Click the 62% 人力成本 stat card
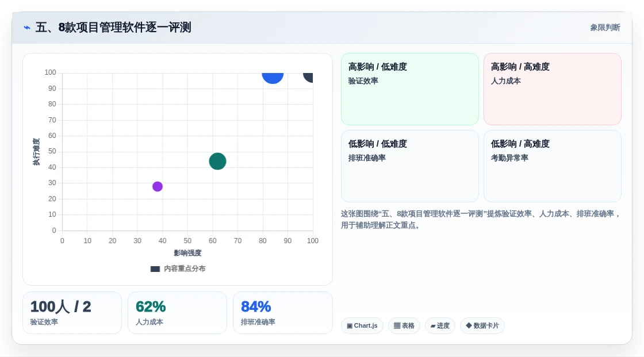Image resolution: width=644 pixels, height=357 pixels. 178,313
